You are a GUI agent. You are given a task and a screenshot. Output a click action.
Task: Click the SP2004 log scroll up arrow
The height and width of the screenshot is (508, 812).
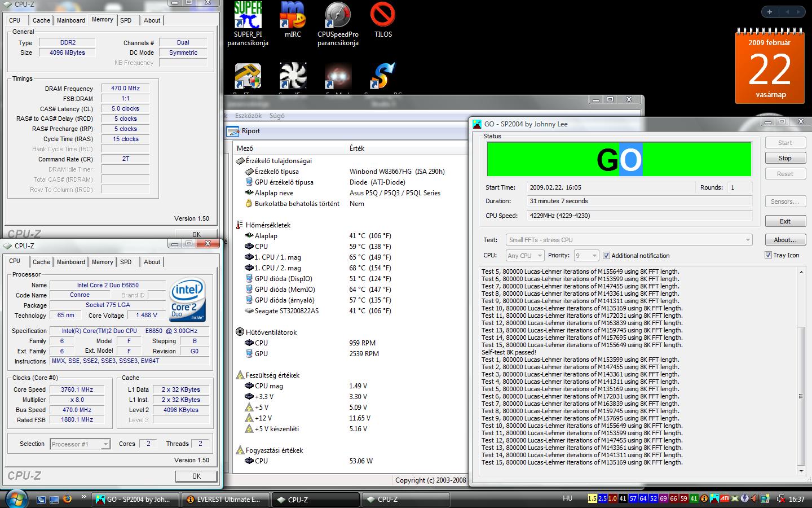coord(801,273)
